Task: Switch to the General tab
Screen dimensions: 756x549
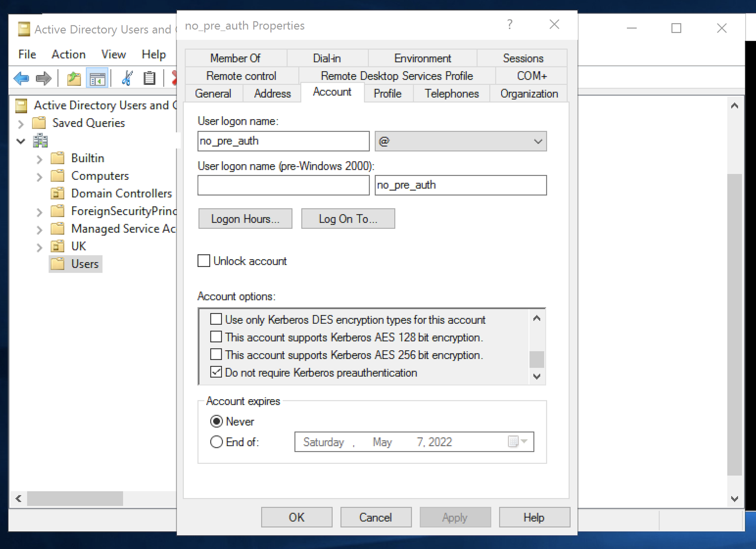Action: [x=213, y=94]
